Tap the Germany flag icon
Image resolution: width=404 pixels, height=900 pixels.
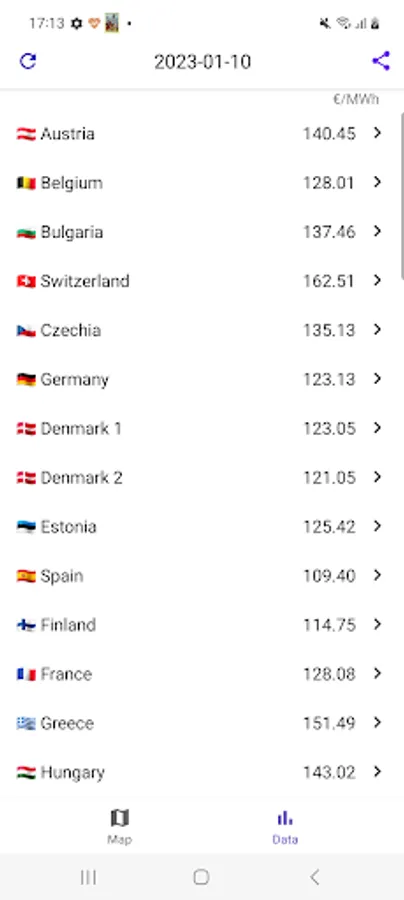[26, 379]
